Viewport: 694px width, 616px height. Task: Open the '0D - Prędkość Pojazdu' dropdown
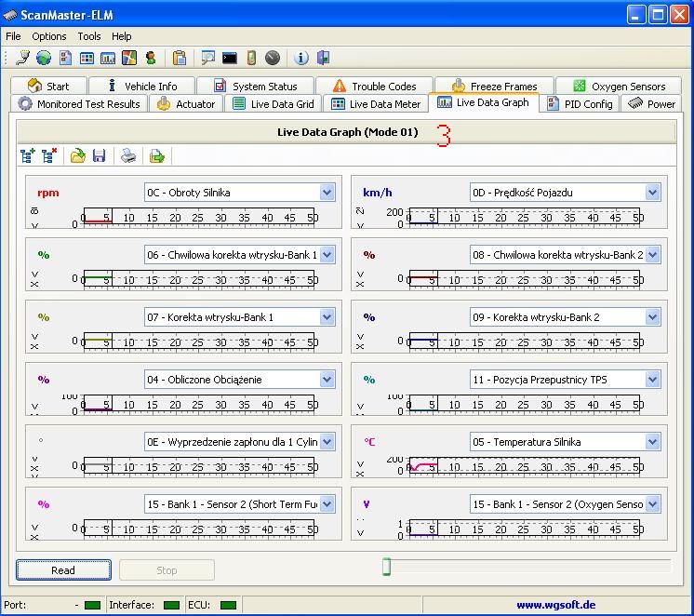[x=652, y=193]
